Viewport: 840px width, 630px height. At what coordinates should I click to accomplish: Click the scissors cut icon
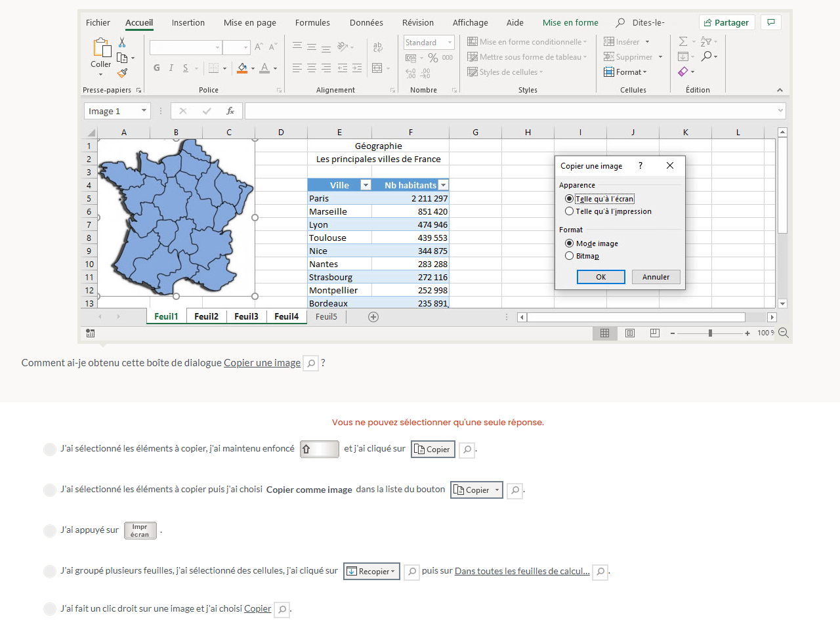pyautogui.click(x=122, y=42)
